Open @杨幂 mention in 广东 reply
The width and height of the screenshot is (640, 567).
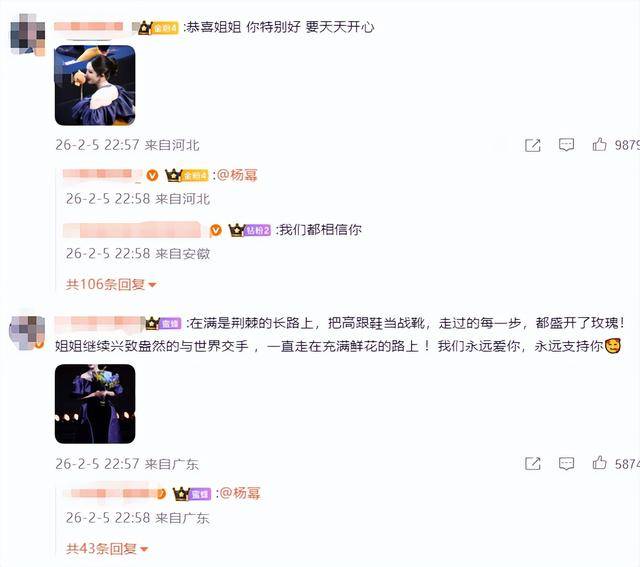click(x=240, y=494)
